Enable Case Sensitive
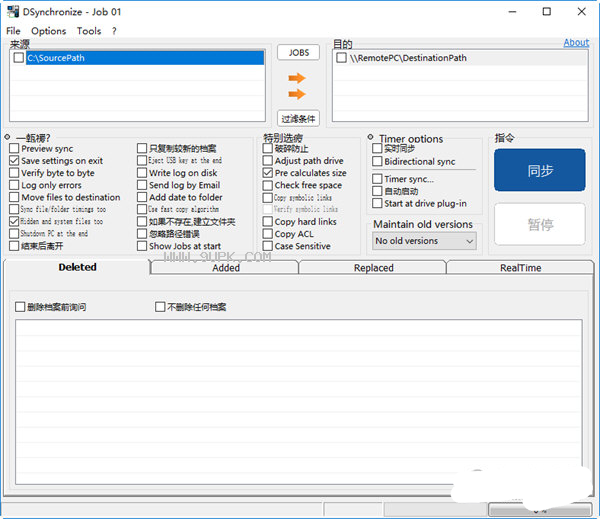Viewport: 600px width, 519px height. [268, 246]
